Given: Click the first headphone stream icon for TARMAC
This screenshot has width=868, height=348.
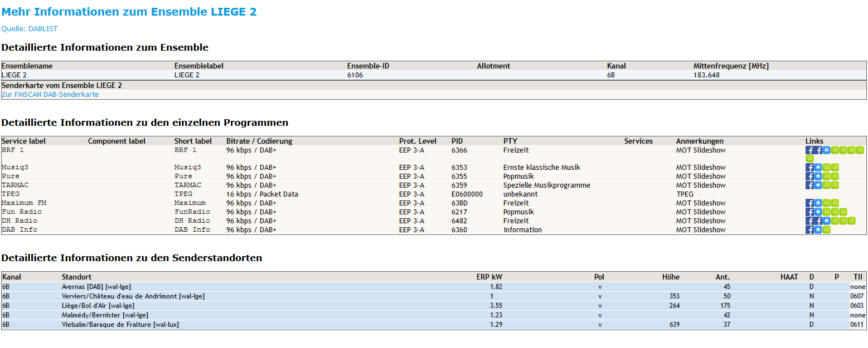Looking at the screenshot, I should click(826, 185).
